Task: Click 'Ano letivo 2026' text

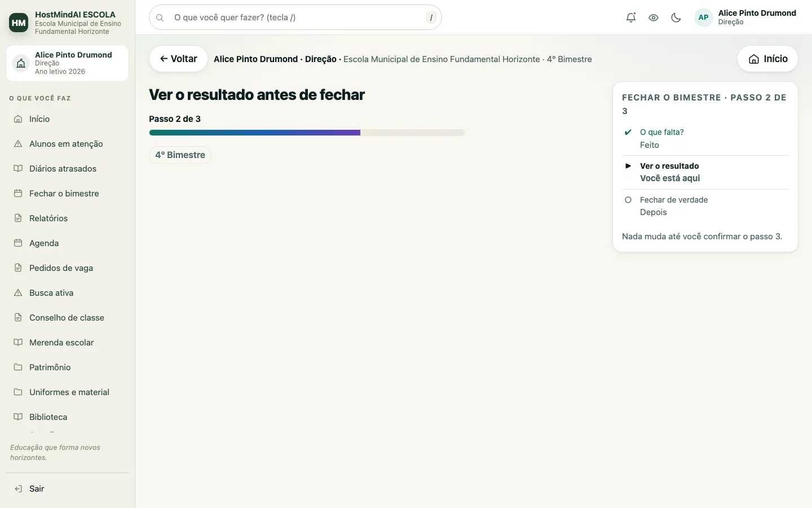Action: (x=60, y=72)
